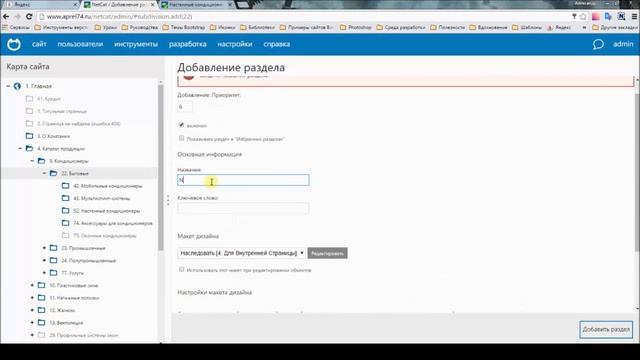
Task: Select tree item '75. Оконные кондиционеры'
Action: tap(105, 236)
